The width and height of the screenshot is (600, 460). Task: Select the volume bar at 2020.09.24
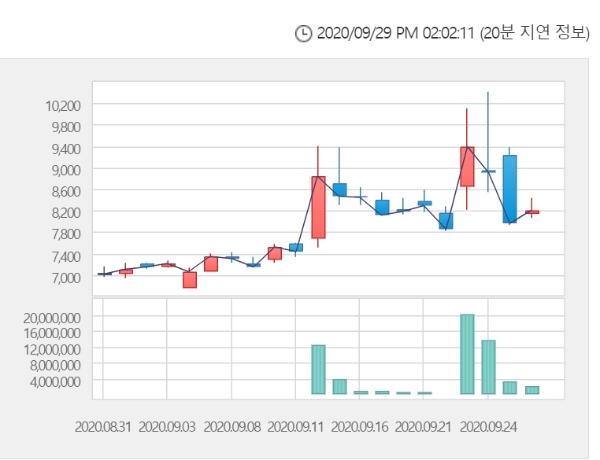(x=488, y=367)
